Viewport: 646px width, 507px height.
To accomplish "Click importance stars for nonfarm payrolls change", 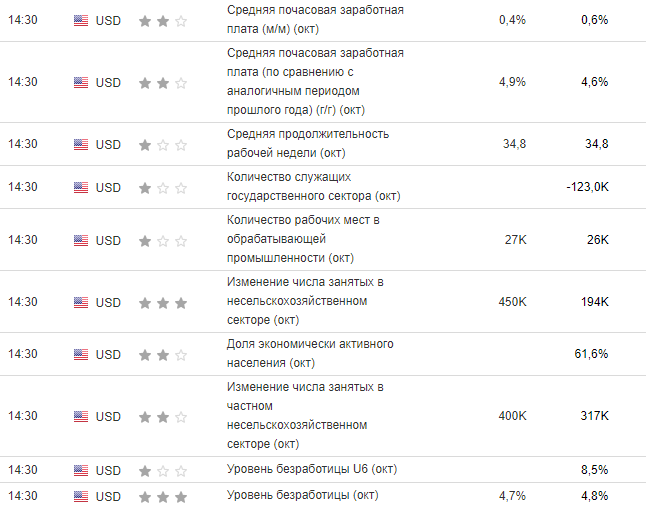I will (x=162, y=302).
